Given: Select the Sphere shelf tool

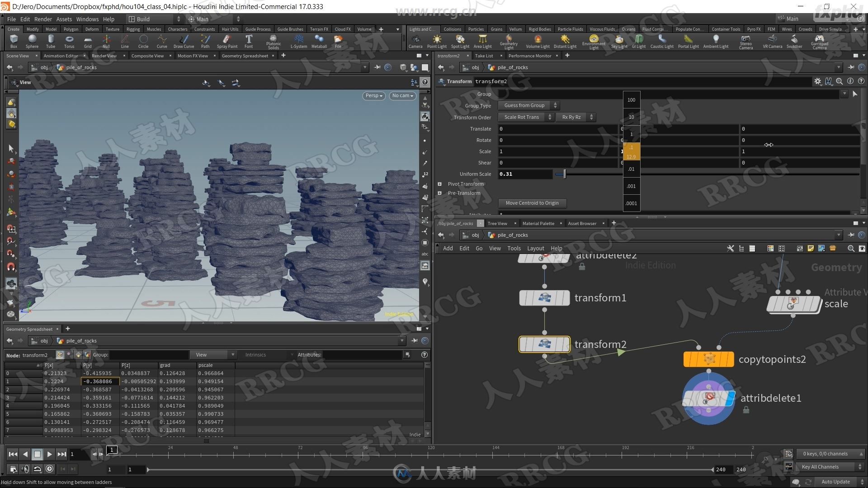Looking at the screenshot, I should 32,41.
